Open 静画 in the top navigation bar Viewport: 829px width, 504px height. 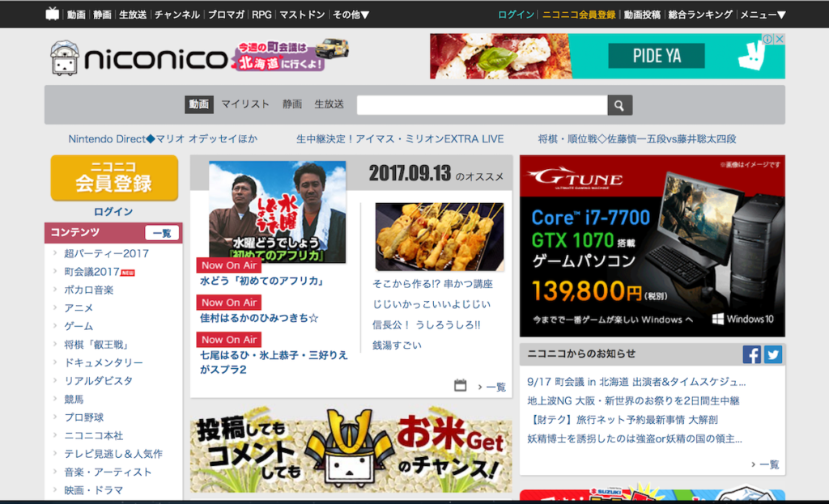pos(102,15)
